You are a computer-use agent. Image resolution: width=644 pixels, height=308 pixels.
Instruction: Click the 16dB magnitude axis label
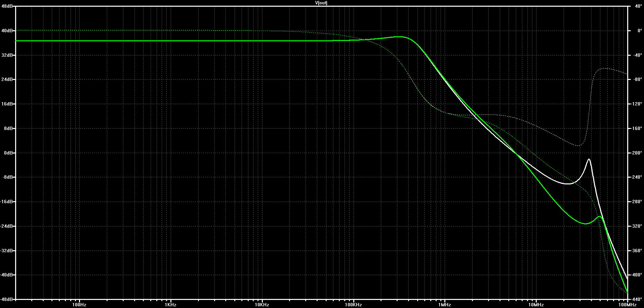pyautogui.click(x=7, y=104)
